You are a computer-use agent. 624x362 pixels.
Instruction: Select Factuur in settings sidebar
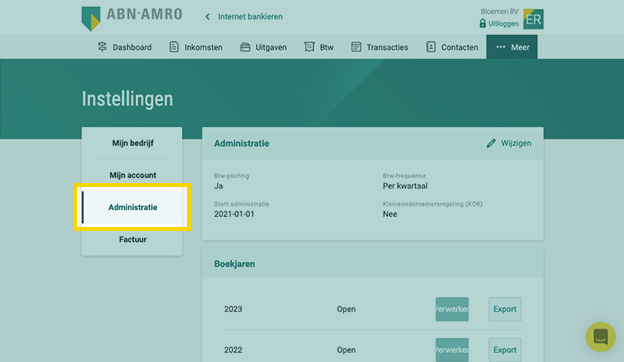tap(133, 239)
